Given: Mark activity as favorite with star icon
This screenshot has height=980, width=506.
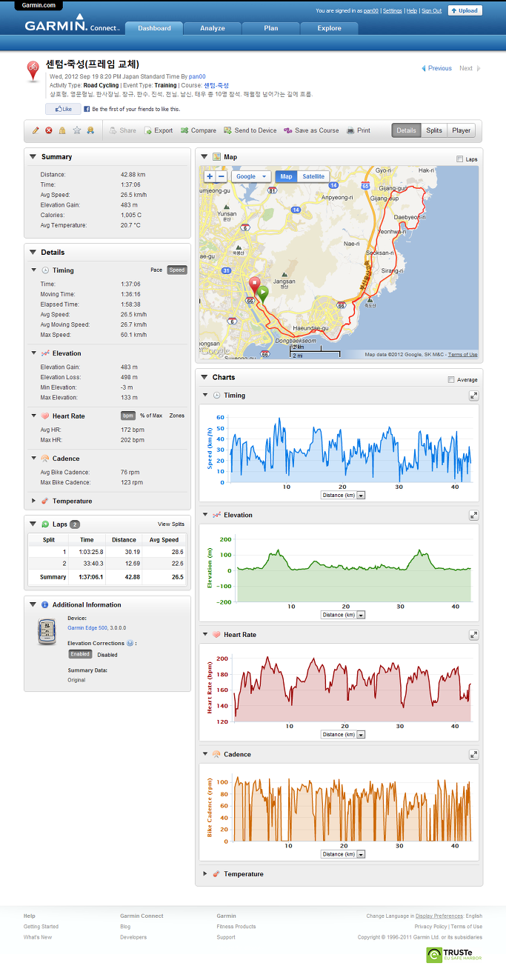Looking at the screenshot, I should [x=76, y=130].
